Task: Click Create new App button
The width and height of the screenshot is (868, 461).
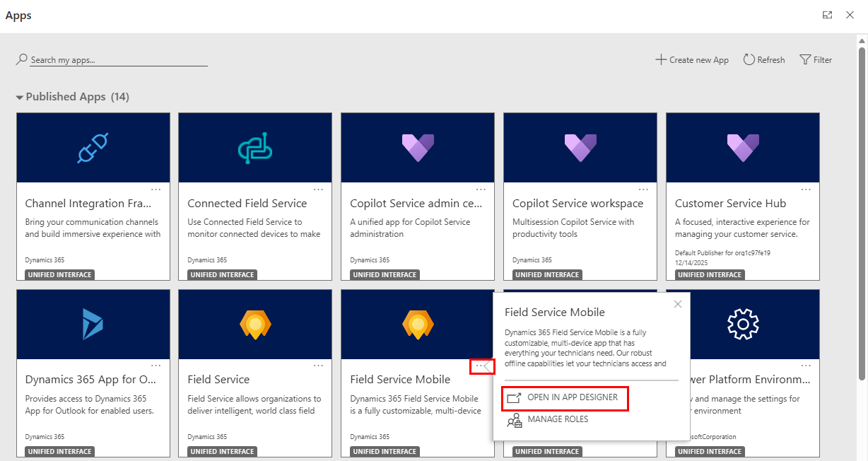Action: click(x=692, y=60)
